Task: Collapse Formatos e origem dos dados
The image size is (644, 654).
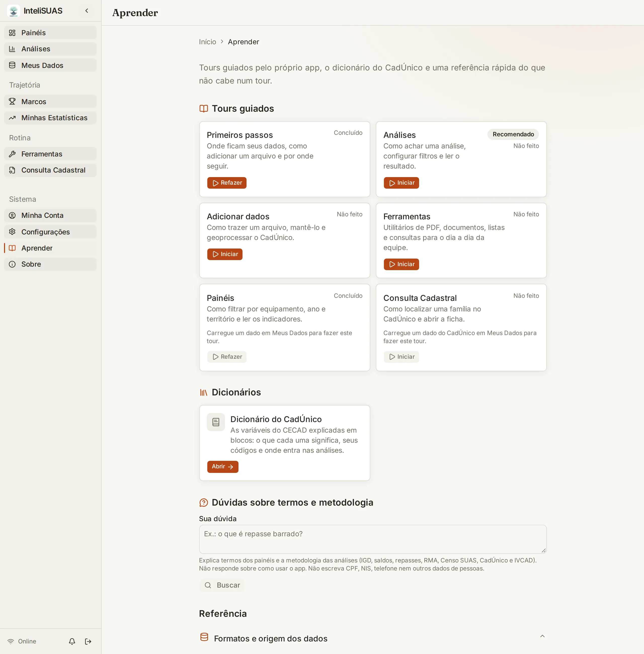Action: (x=542, y=636)
